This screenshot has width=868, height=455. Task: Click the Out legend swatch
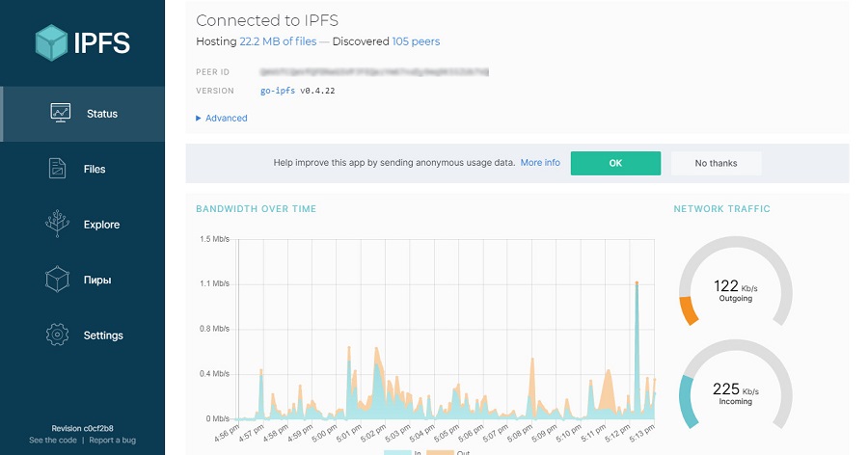[x=440, y=452]
